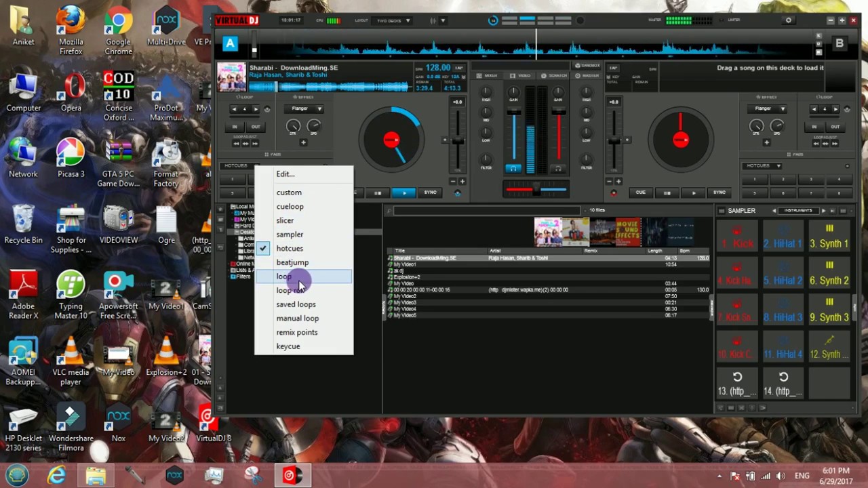The width and height of the screenshot is (868, 488).
Task: Toggle deck B headphone cue button
Action: coord(557,168)
